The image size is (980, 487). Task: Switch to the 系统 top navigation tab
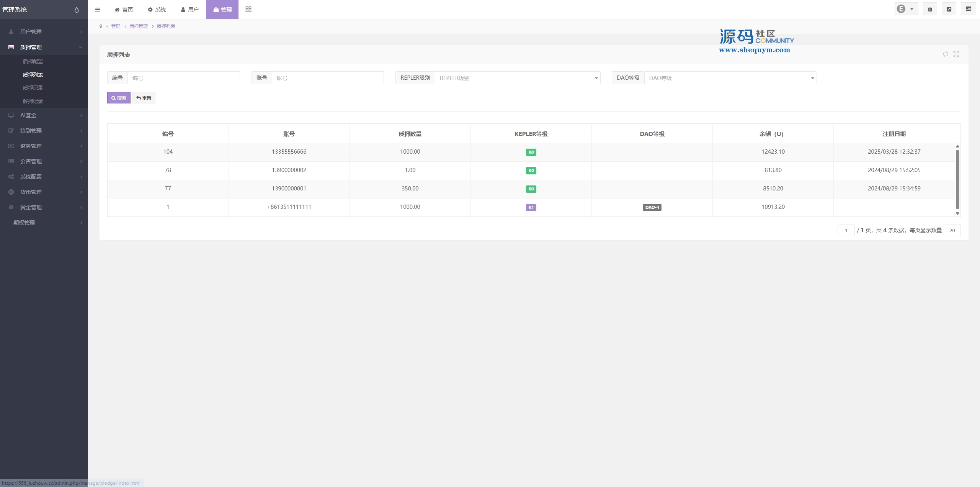click(157, 10)
